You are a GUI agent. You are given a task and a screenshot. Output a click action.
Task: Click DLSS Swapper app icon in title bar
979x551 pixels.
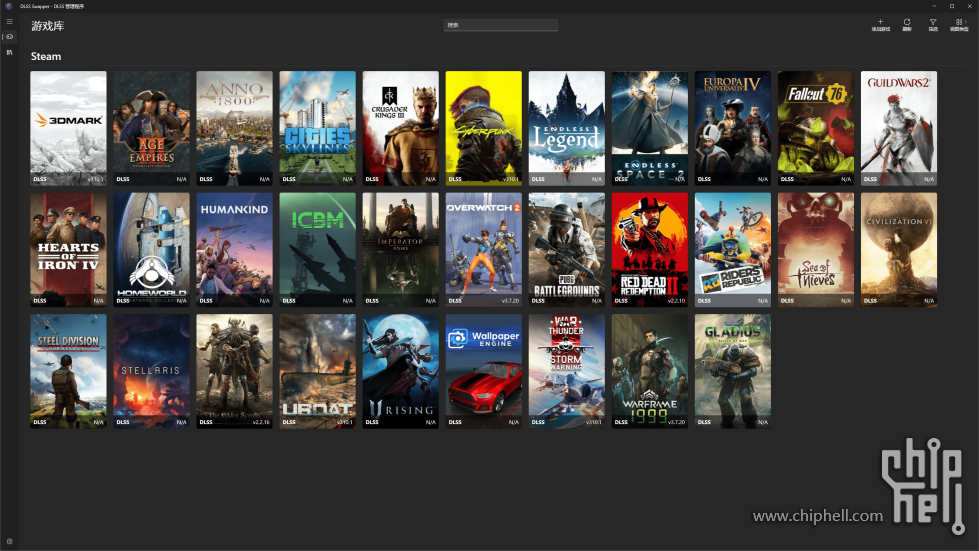point(9,6)
